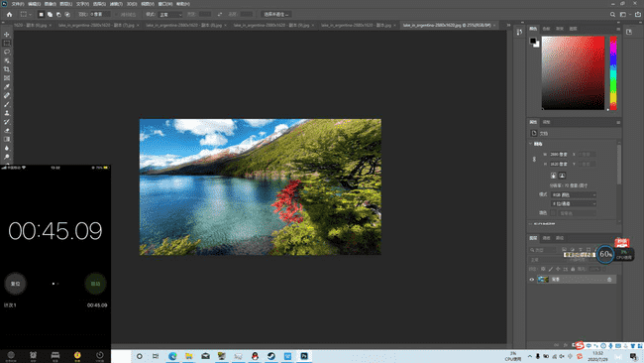Select the Move tool
This screenshot has height=363, width=644.
7,35
